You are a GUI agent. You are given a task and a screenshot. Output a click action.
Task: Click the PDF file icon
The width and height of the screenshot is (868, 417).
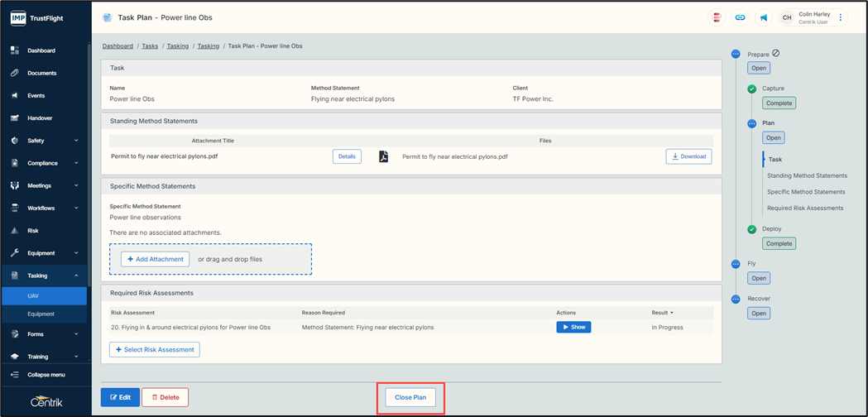(383, 156)
